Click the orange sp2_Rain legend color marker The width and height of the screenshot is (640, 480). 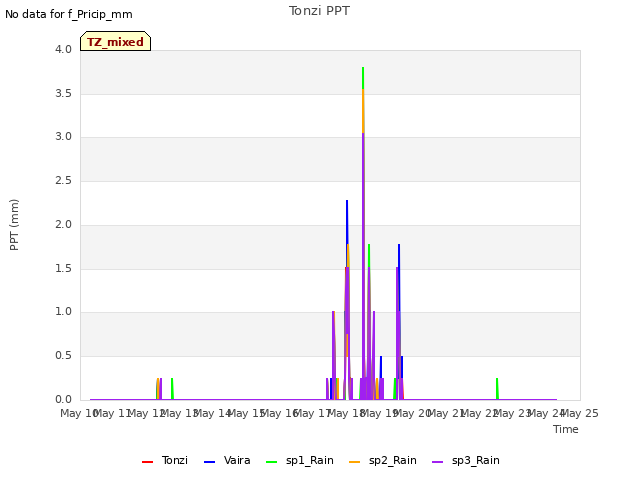point(355,462)
